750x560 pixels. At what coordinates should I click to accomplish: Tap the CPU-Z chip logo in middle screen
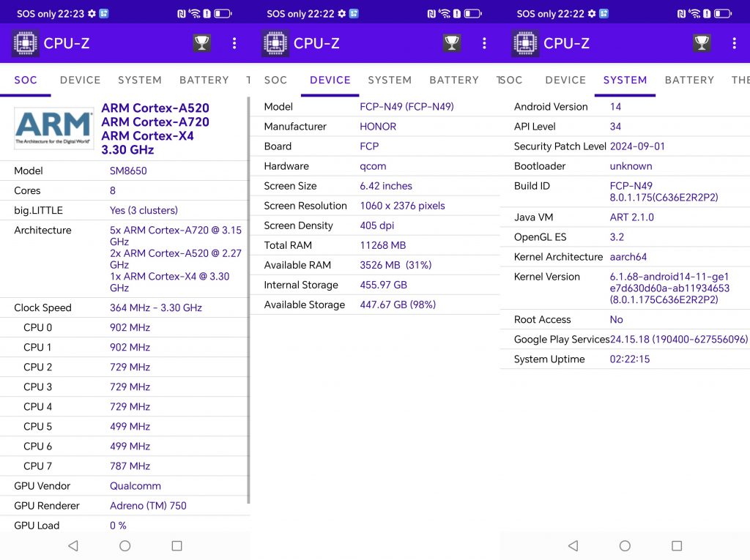[275, 43]
